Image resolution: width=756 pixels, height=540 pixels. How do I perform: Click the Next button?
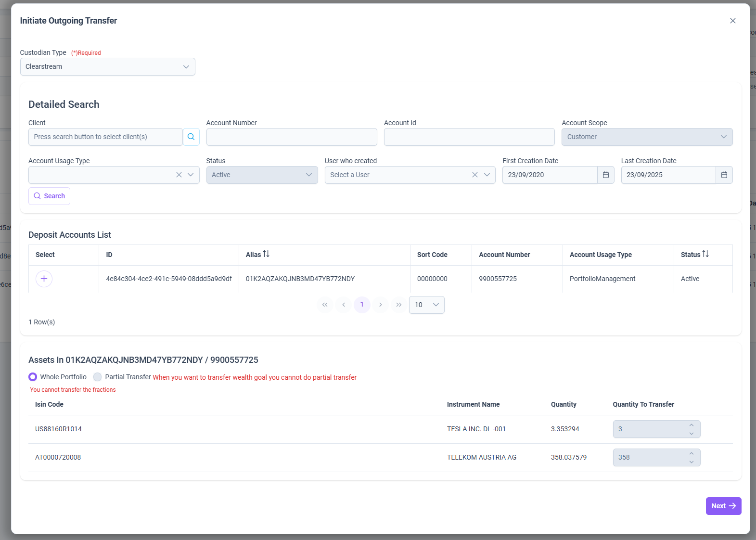point(723,506)
